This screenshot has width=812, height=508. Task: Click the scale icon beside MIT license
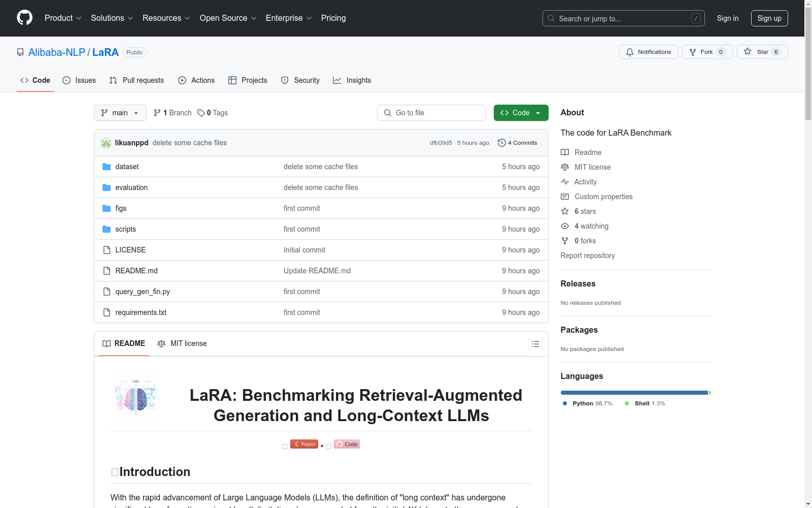pyautogui.click(x=565, y=167)
